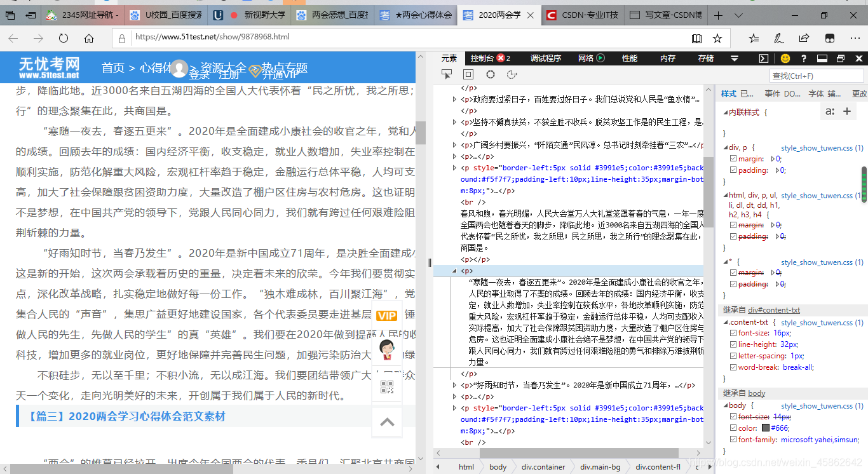Click the #666 color swatch
Screen dimensions: 868x474
tap(766, 428)
